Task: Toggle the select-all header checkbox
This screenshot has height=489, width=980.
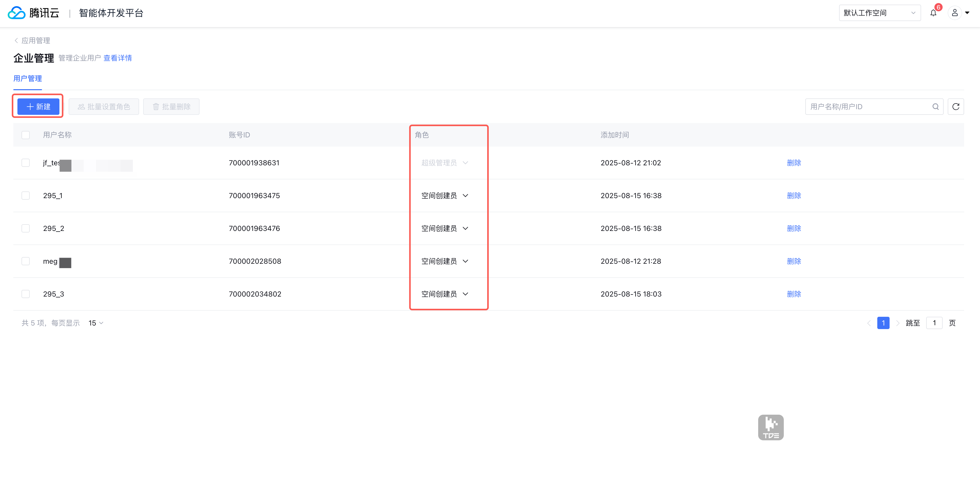Action: click(26, 135)
